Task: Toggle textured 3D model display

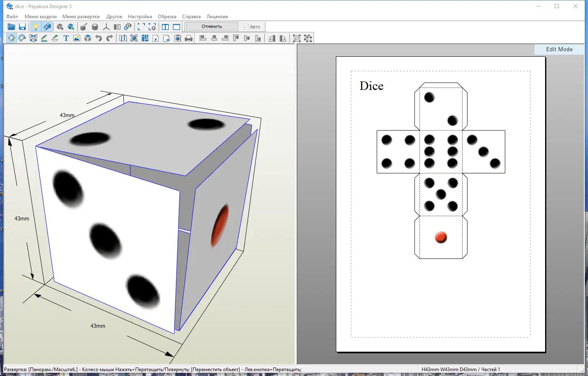Action: click(x=47, y=26)
